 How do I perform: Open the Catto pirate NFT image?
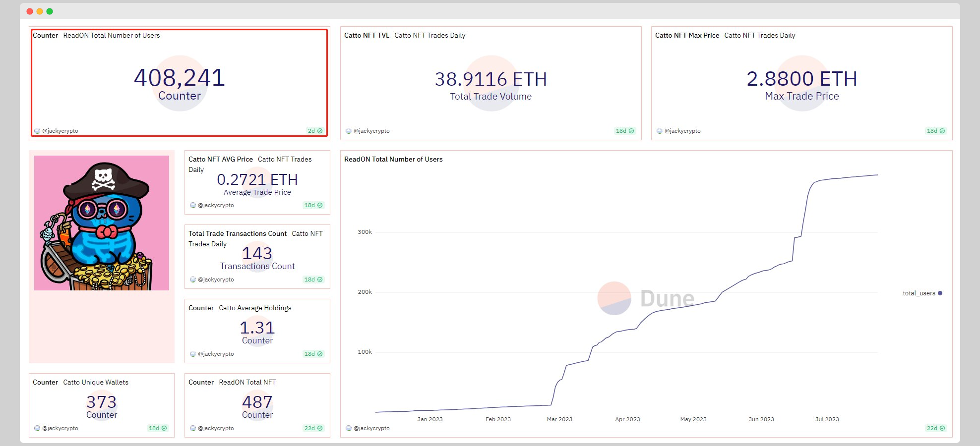[x=102, y=223]
